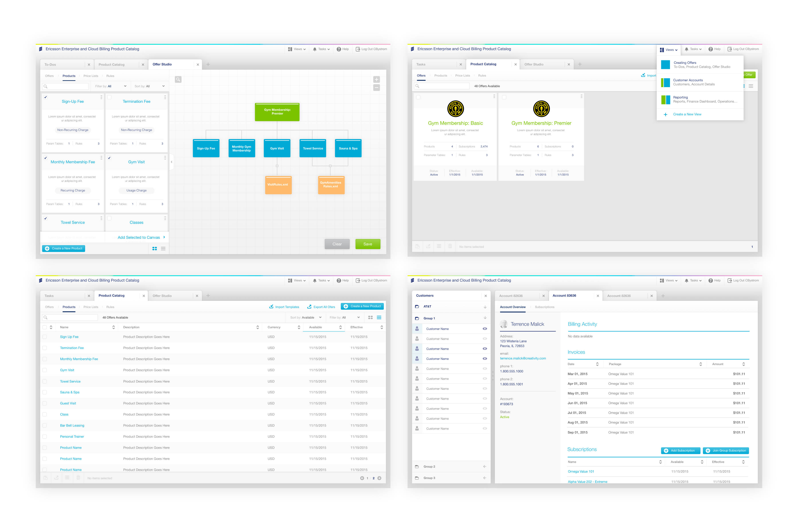Click the Import Templates icon link
The width and height of the screenshot is (798, 532).
click(x=271, y=307)
